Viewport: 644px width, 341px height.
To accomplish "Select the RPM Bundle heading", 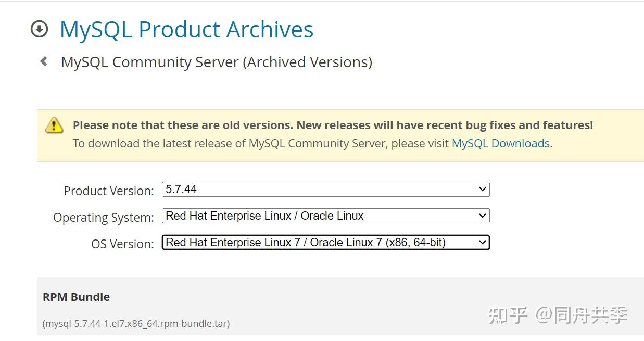I will pos(76,297).
